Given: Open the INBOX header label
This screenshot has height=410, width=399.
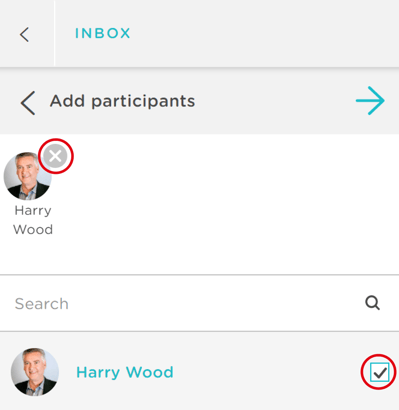Looking at the screenshot, I should pos(103,33).
